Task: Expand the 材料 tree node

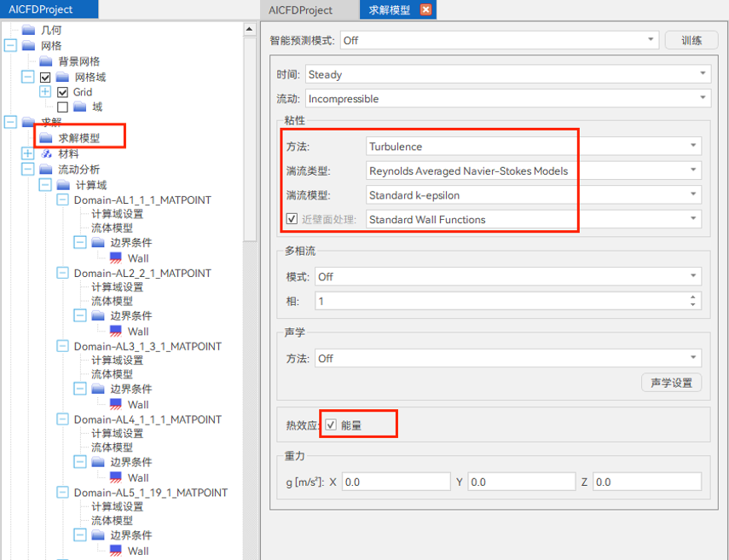Action: tap(28, 153)
